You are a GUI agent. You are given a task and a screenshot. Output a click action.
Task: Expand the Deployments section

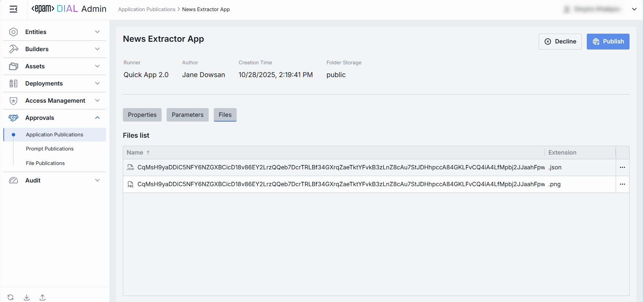pos(97,83)
